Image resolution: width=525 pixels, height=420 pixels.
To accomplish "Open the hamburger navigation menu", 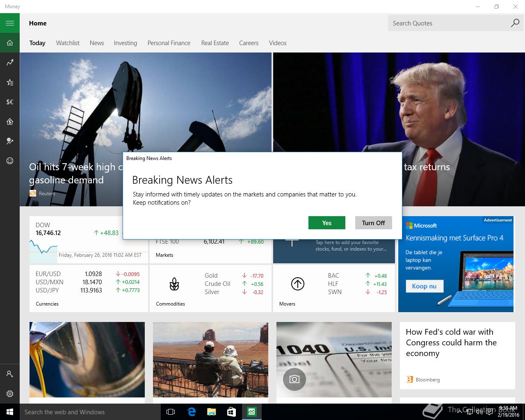I will pos(10,23).
